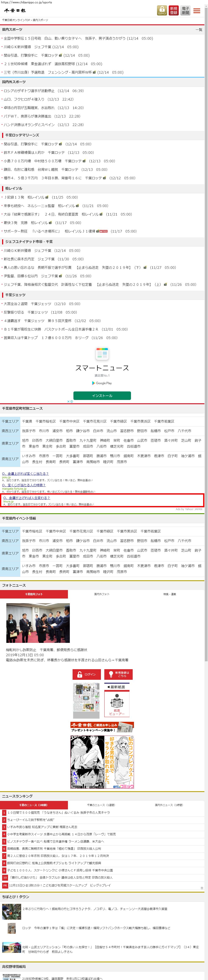Click the 新規登録はこちら lightbulb button
This screenshot has width=208, height=980.
point(118,674)
